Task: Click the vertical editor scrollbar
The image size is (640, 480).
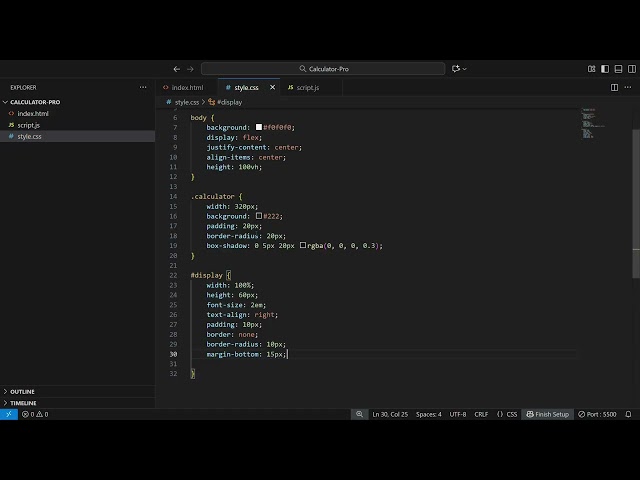Action: pyautogui.click(x=636, y=203)
